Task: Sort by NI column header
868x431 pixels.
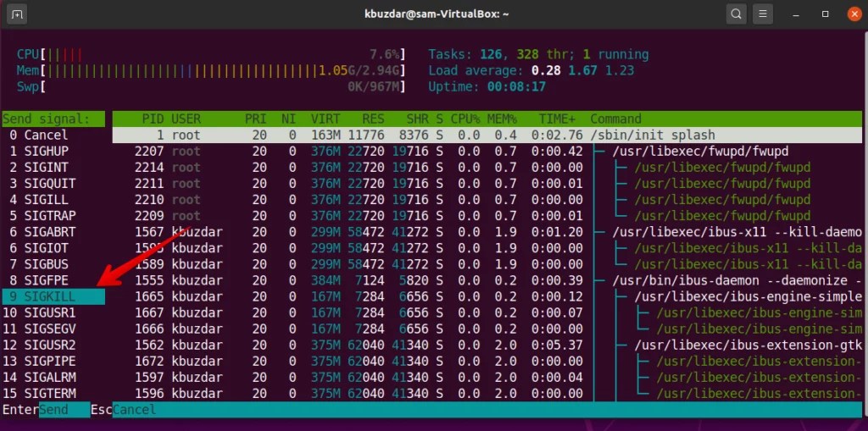Action: 288,119
